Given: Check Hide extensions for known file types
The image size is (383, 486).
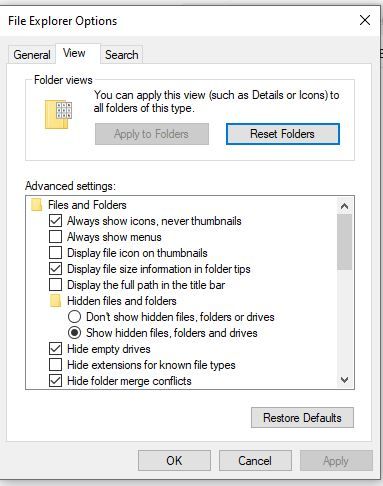Looking at the screenshot, I should (x=55, y=365).
